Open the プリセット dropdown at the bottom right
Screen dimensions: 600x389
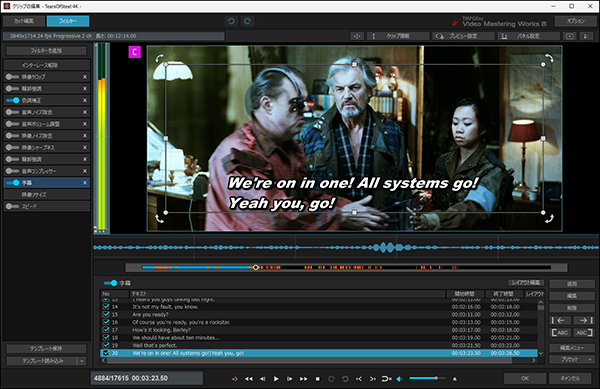pyautogui.click(x=572, y=360)
